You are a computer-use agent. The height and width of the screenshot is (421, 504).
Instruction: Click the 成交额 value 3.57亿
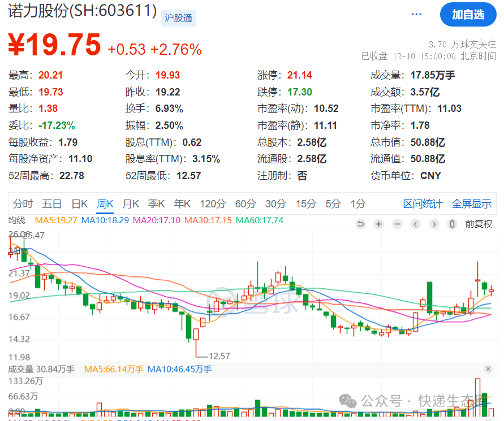(425, 92)
